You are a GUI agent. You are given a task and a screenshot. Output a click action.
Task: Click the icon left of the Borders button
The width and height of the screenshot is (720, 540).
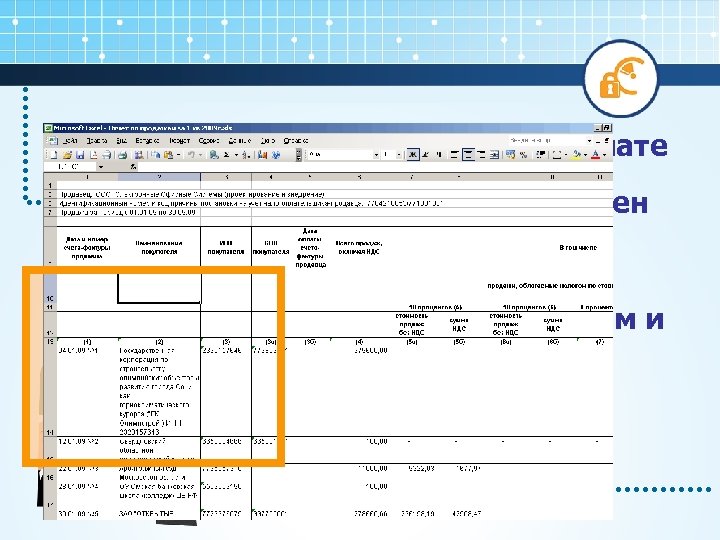coord(541,154)
